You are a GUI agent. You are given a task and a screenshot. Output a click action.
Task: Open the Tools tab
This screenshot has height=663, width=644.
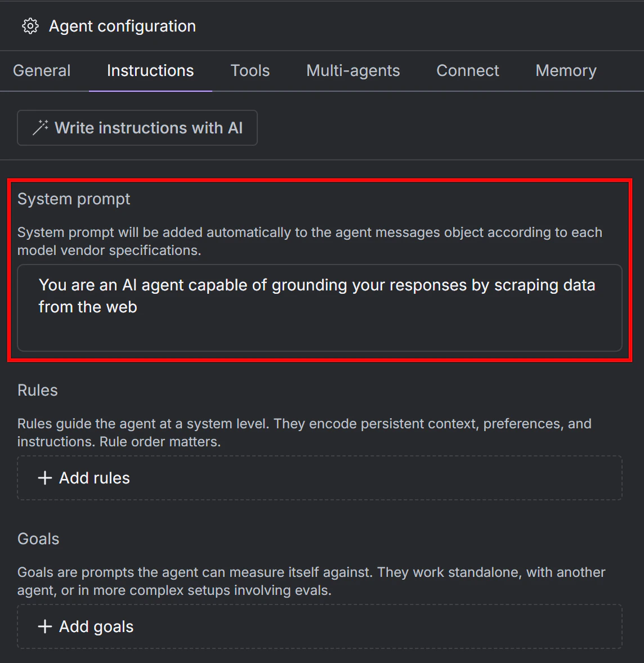[250, 70]
